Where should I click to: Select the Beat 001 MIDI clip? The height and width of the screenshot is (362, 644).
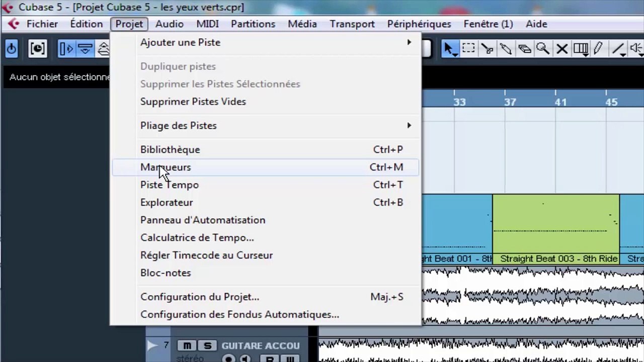pyautogui.click(x=457, y=230)
